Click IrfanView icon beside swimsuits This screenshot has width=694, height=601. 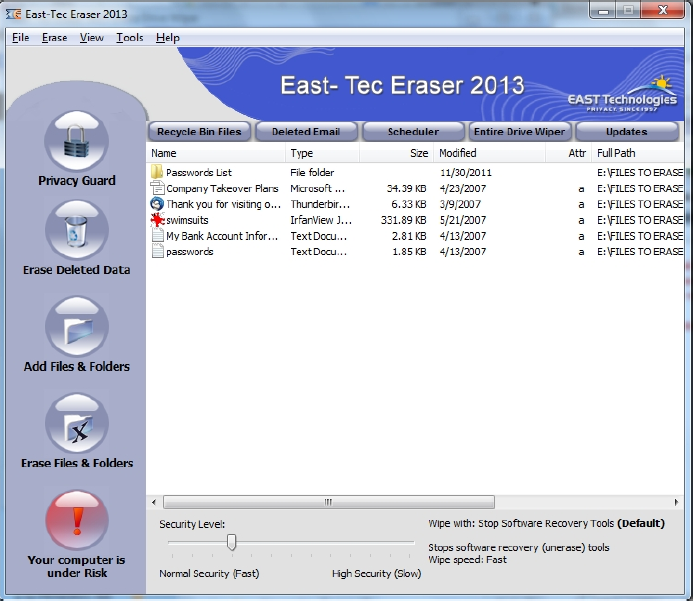157,220
